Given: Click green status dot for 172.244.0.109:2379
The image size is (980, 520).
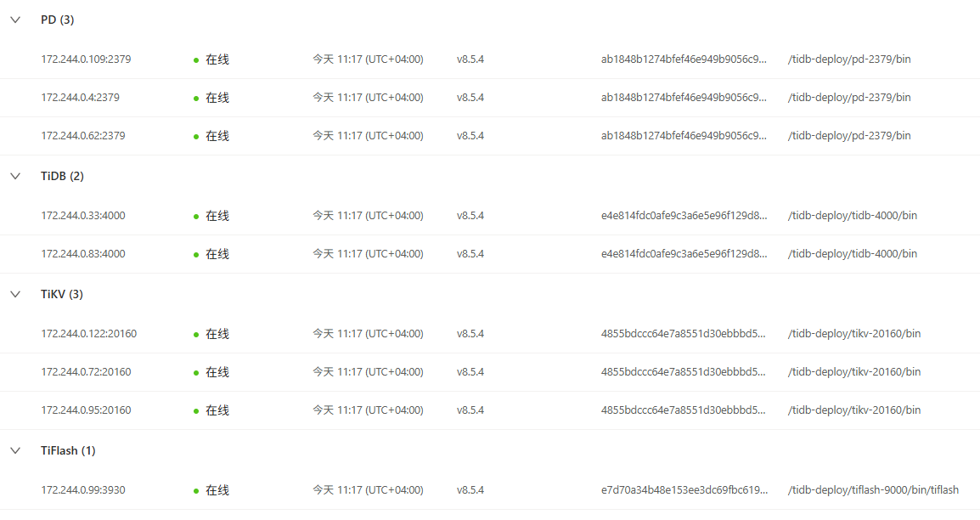Looking at the screenshot, I should tap(196, 60).
